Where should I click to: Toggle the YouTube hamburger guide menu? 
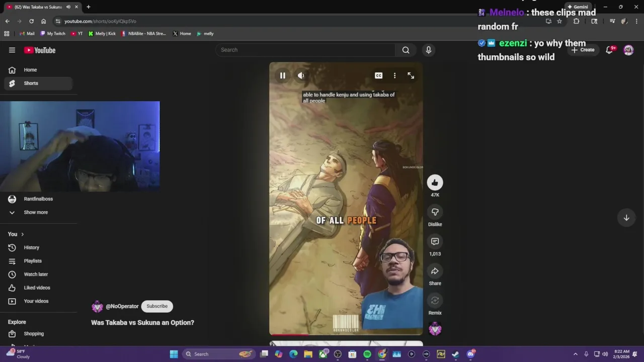tap(12, 50)
